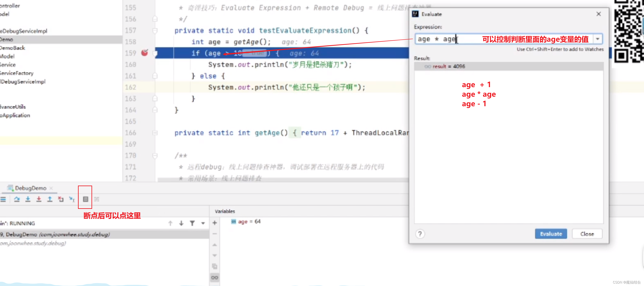Click line number 162 in gutter
644x286 pixels.
(131, 87)
